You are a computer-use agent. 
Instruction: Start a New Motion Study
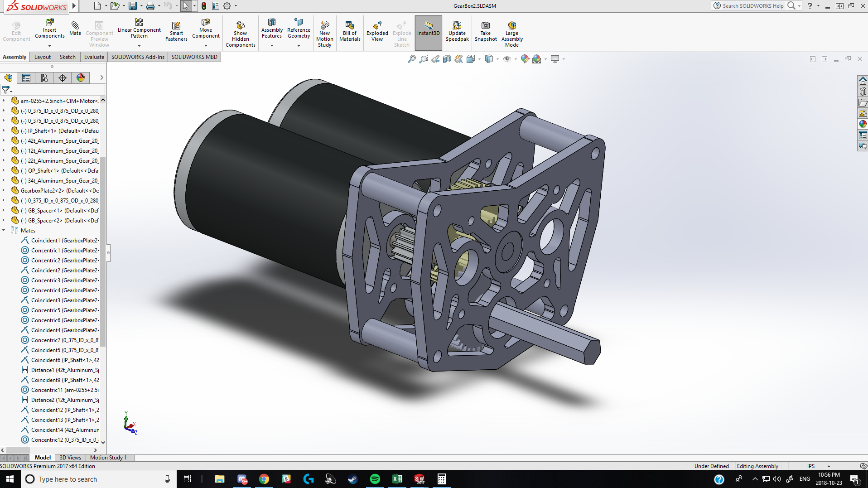(325, 34)
